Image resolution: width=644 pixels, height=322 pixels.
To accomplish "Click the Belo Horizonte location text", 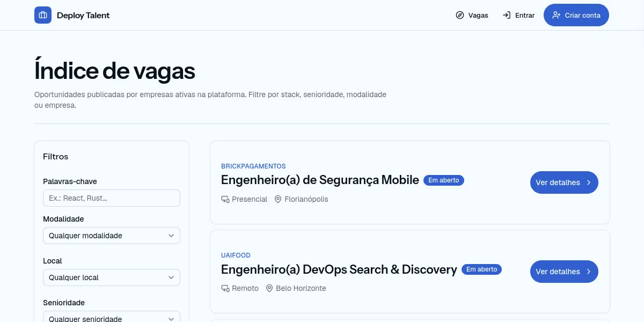I will pos(301,288).
